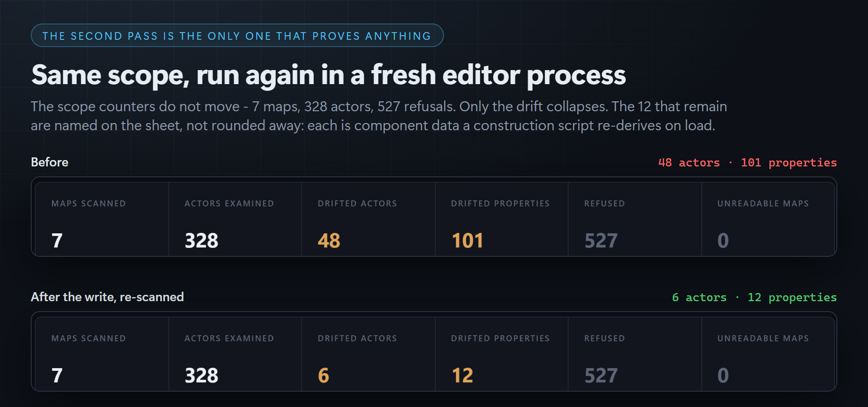Viewport: 868px width, 407px height.
Task: Open the Before Maps Scanned card
Action: point(102,219)
